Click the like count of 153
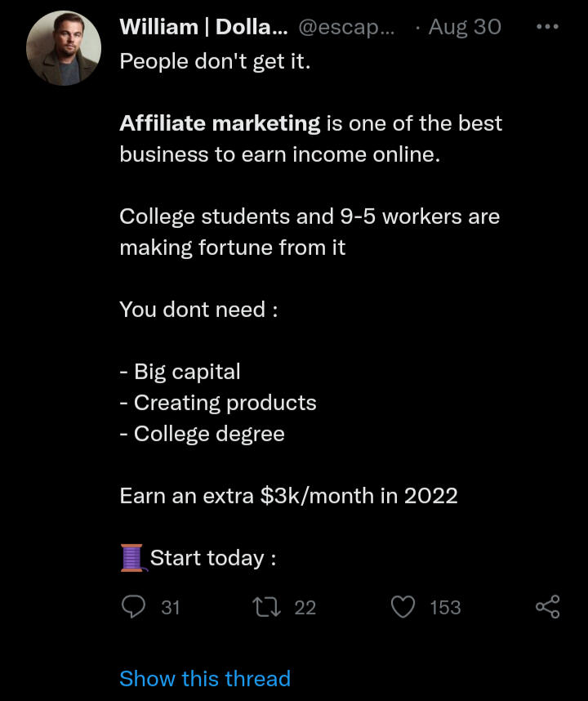 click(x=445, y=608)
